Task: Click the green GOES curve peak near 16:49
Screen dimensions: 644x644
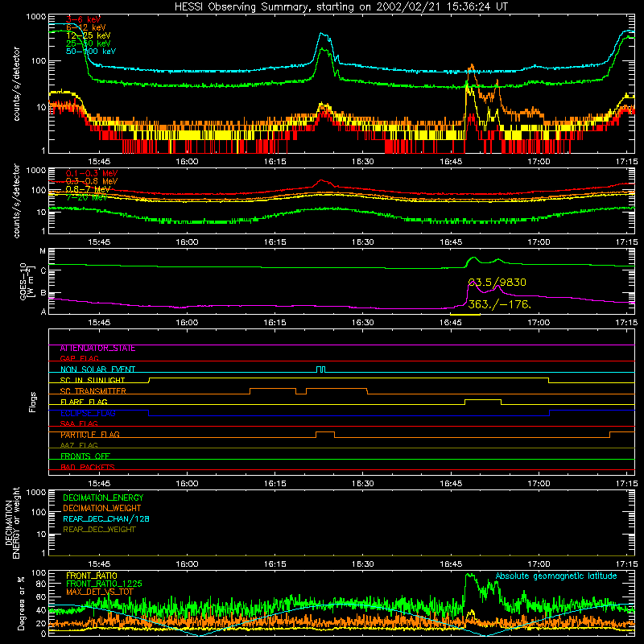Action: [473, 258]
